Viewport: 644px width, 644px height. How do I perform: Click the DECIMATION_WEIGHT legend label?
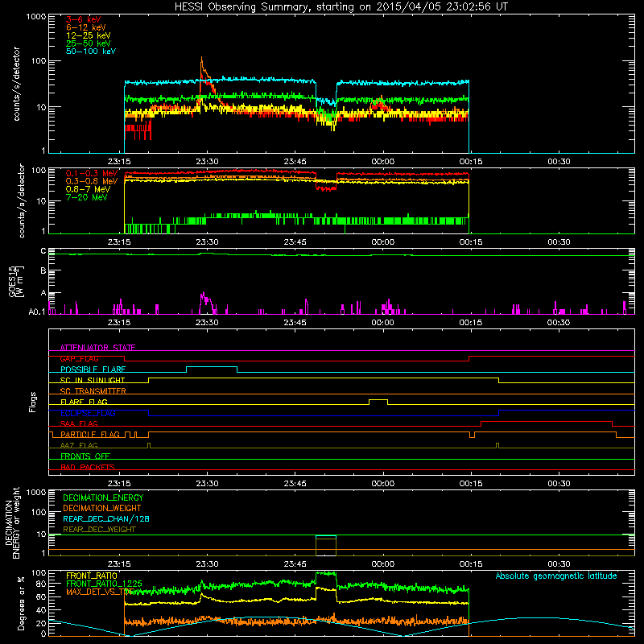point(102,508)
